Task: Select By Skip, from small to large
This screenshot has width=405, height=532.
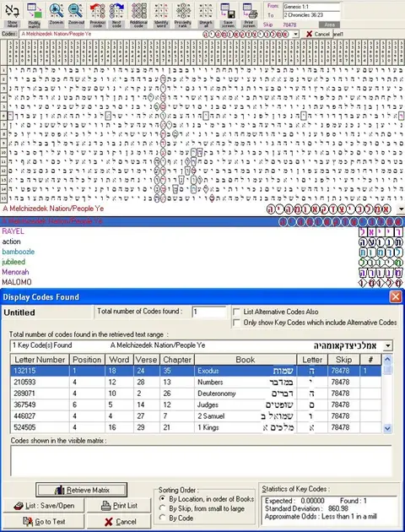Action: coord(163,508)
